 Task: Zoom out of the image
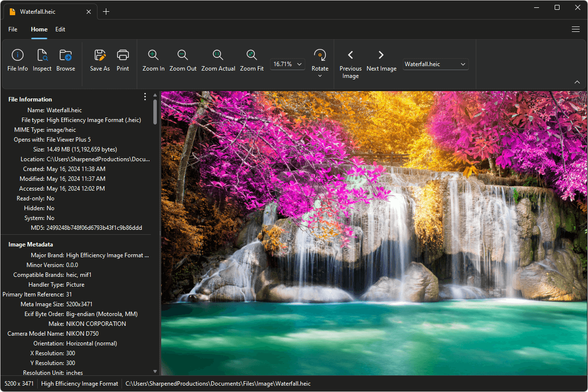pyautogui.click(x=183, y=60)
